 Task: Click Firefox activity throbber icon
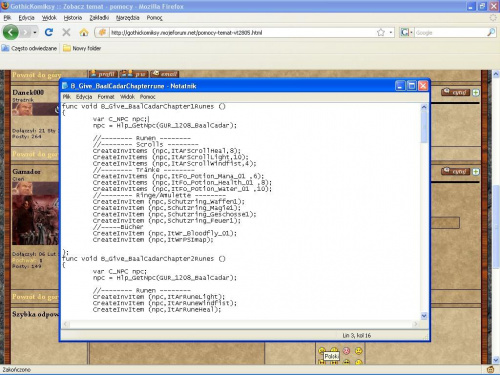tap(493, 18)
